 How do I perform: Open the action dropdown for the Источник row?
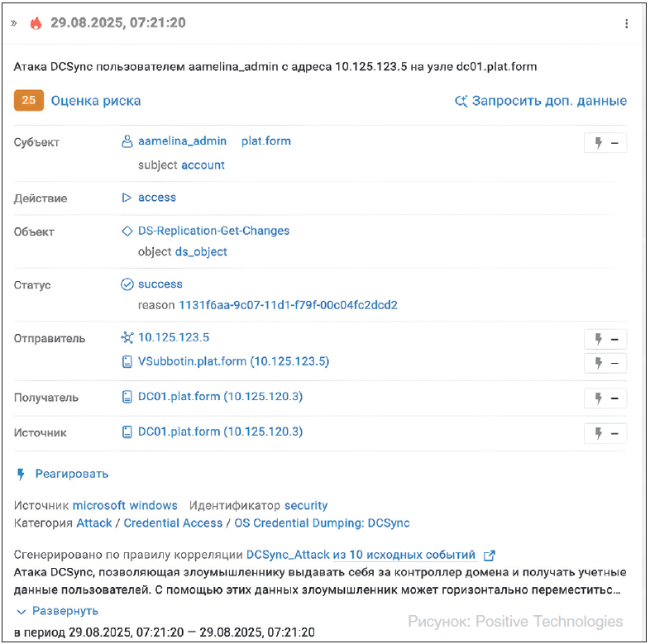(x=605, y=433)
